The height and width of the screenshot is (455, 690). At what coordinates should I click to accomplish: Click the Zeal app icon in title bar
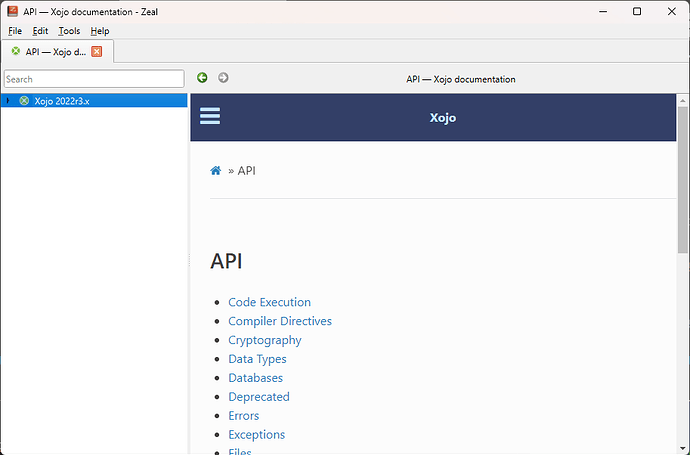(12, 11)
